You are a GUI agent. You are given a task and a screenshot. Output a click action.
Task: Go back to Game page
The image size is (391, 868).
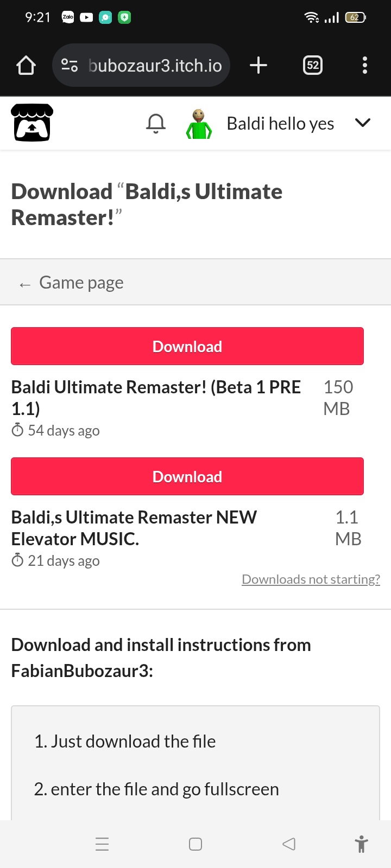(81, 283)
